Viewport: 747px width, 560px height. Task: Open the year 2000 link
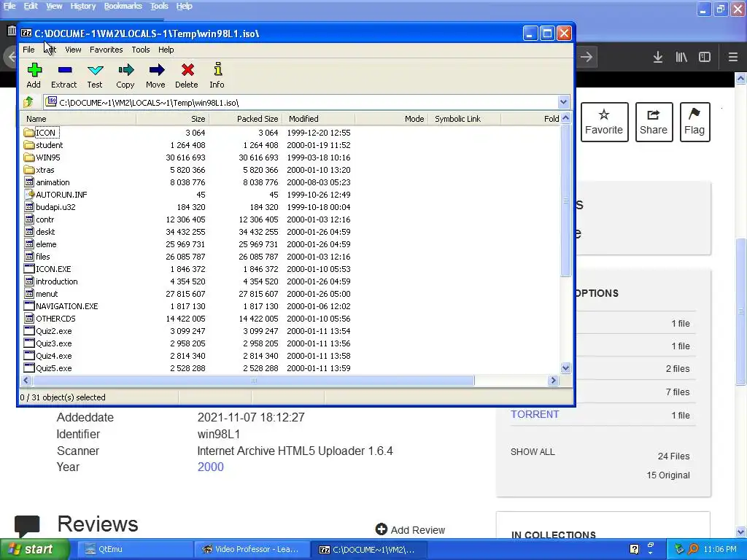point(211,467)
